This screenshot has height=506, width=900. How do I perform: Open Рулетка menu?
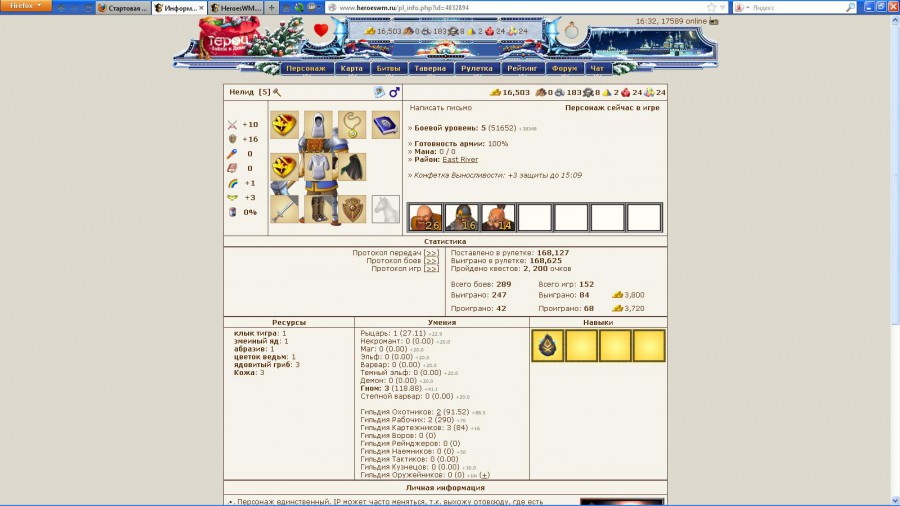point(476,68)
